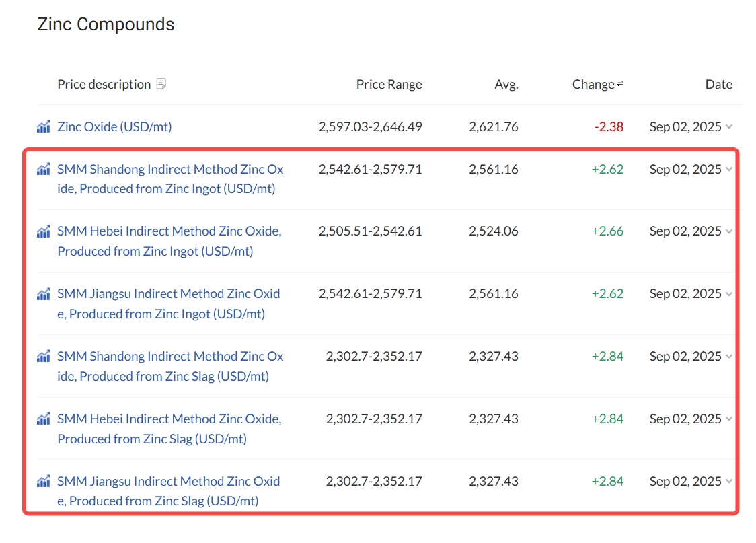The image size is (756, 543).
Task: Click 2,561.16 average in Jiangsu Zinc Ingot row
Action: coord(494,293)
